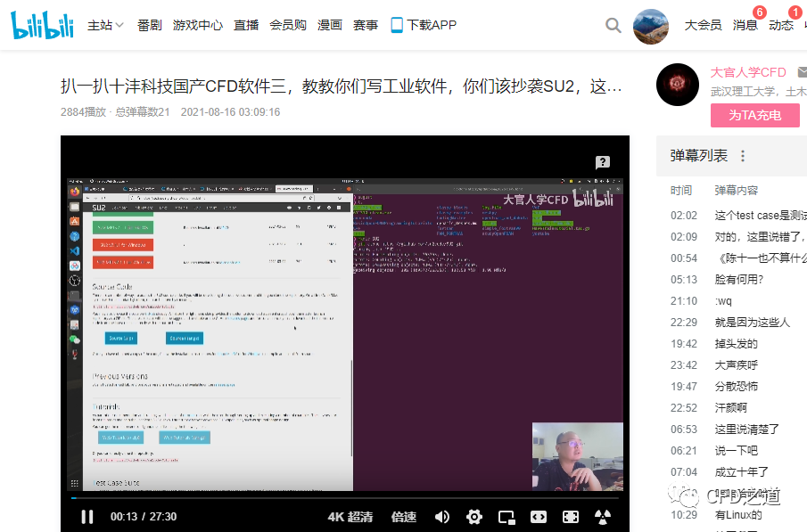Open 大会员 page

click(x=703, y=25)
